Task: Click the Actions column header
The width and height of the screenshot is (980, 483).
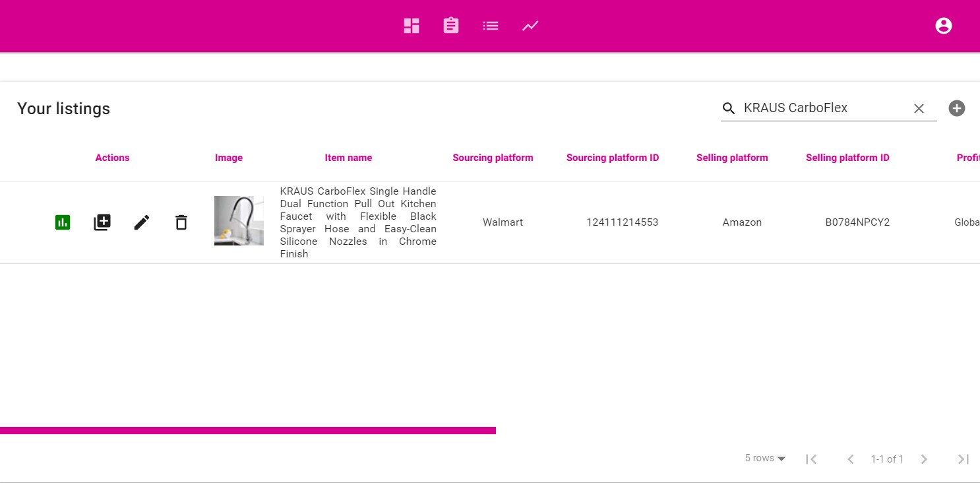Action: pyautogui.click(x=112, y=158)
